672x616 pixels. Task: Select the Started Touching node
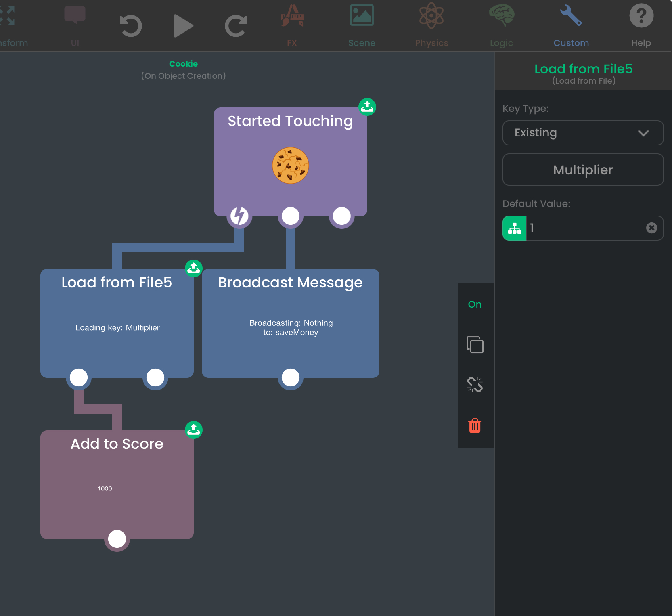[x=290, y=161]
